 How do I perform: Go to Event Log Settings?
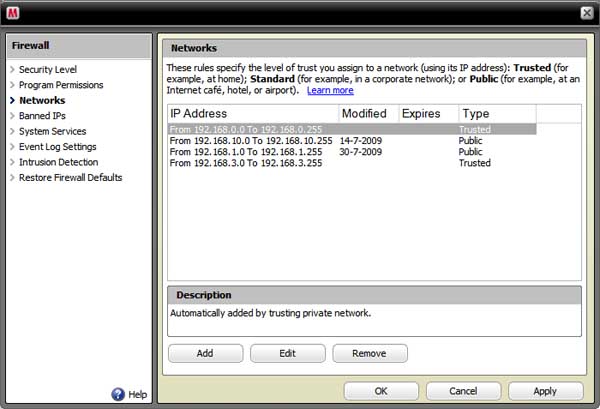point(57,147)
